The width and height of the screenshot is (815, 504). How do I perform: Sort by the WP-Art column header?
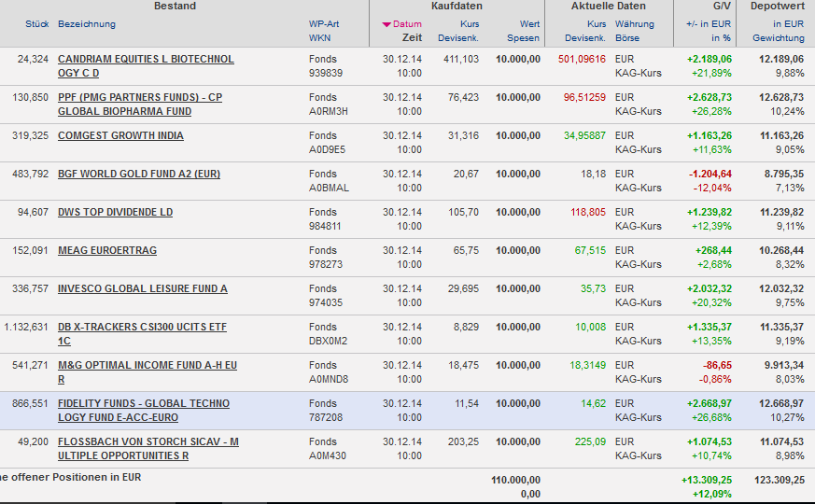point(324,24)
